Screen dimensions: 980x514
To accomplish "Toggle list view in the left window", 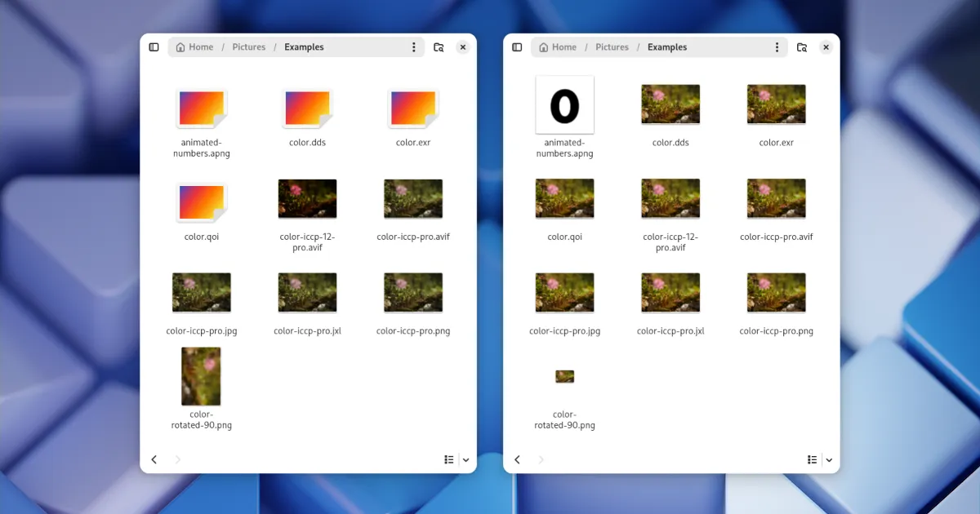I will click(x=448, y=460).
